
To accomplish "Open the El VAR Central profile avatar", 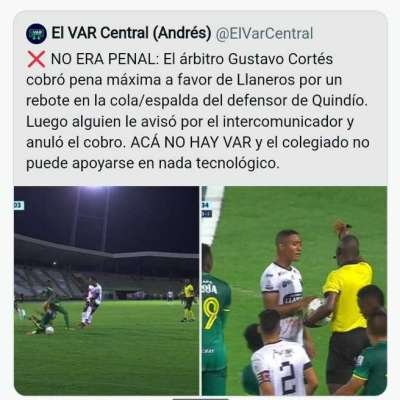I will pyautogui.click(x=36, y=34).
